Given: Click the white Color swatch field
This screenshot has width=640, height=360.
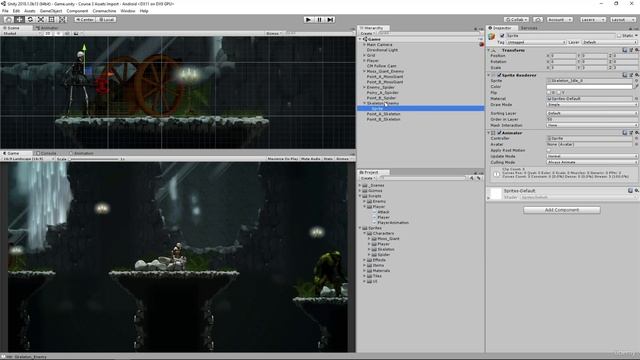Looking at the screenshot, I should [x=589, y=87].
